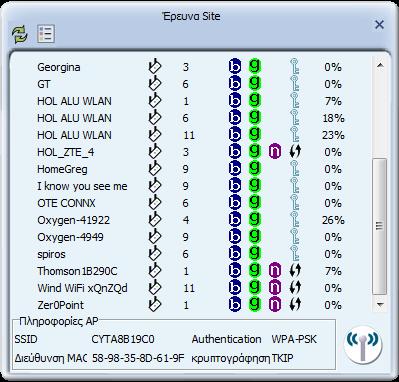Click the vertical scrollbar thumb
This screenshot has height=382, width=399.
tap(380, 226)
